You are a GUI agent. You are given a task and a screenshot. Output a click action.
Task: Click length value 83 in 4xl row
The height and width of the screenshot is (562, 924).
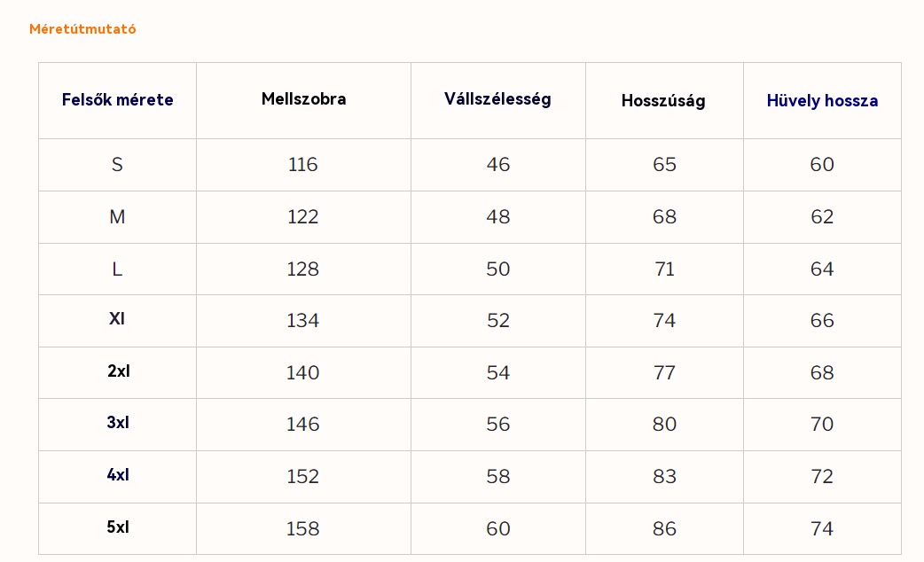coord(664,477)
